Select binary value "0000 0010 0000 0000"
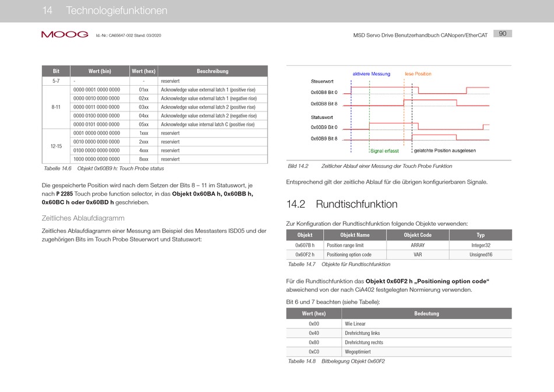Screen dimensions: 554x392 click(96, 98)
